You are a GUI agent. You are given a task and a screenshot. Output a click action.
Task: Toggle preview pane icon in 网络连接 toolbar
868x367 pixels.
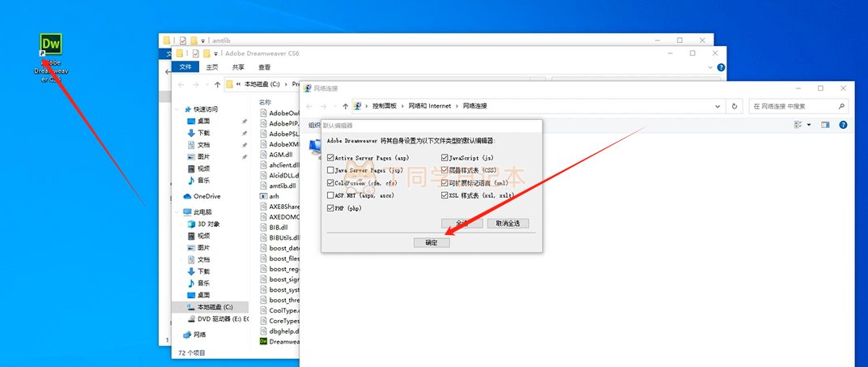click(825, 125)
